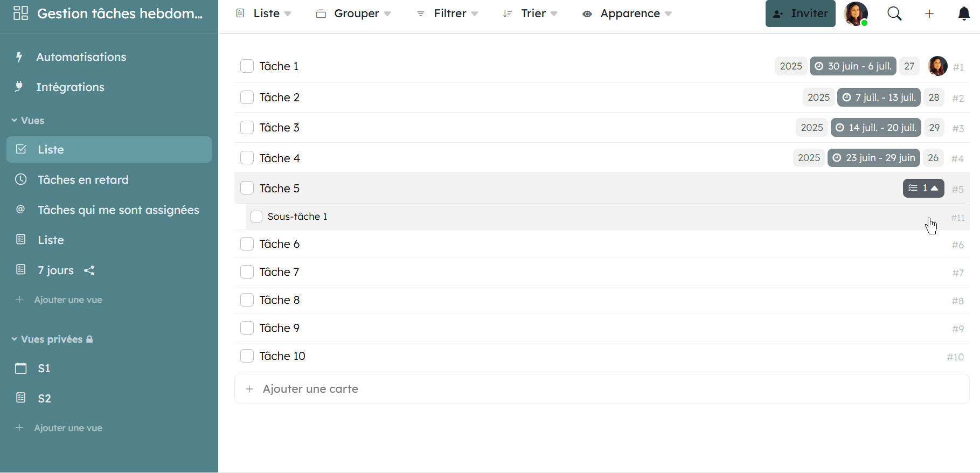Viewport: 980px width, 473px height.
Task: Switch to Tâches en retard view
Action: [x=83, y=180]
